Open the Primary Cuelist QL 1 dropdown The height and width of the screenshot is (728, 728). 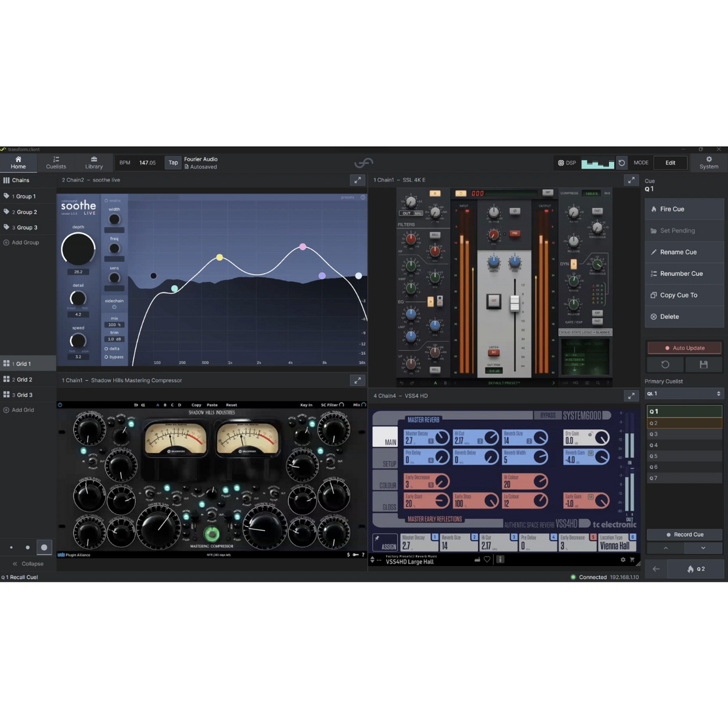pos(684,394)
